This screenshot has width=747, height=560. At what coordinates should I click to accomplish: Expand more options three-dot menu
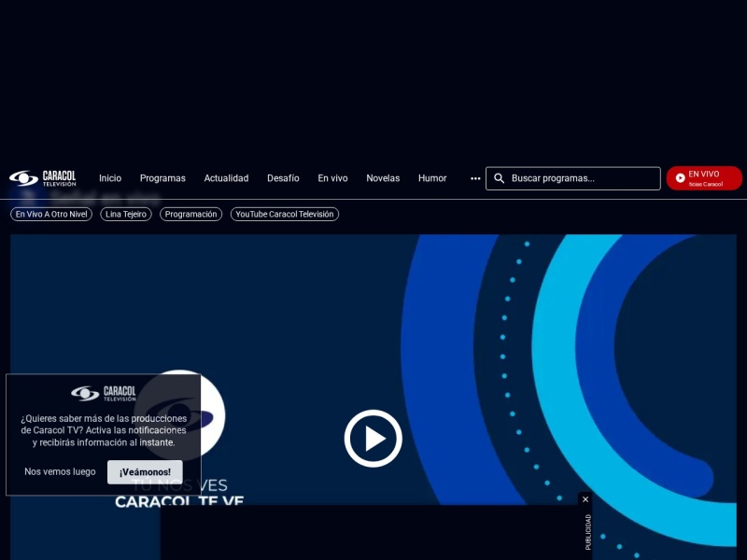pos(475,178)
